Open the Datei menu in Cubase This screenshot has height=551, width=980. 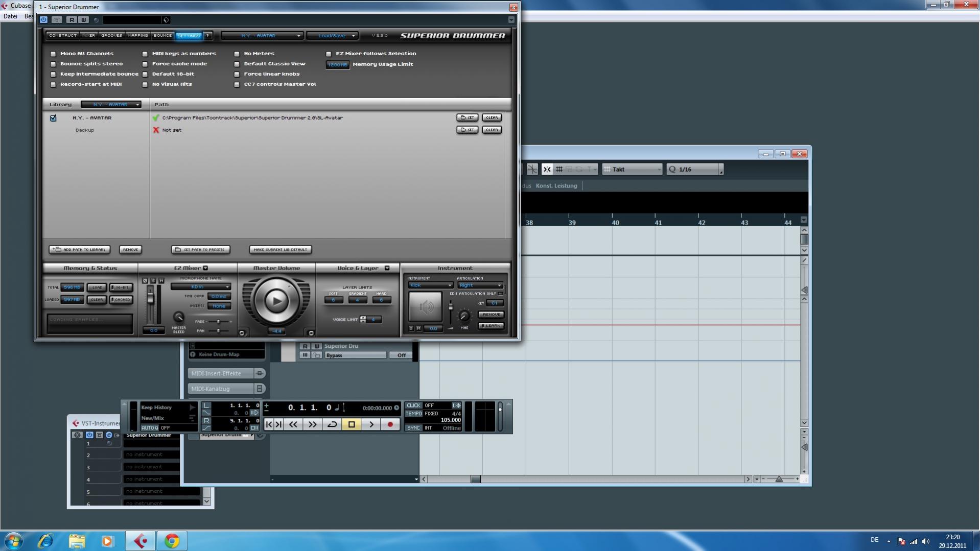pyautogui.click(x=10, y=16)
